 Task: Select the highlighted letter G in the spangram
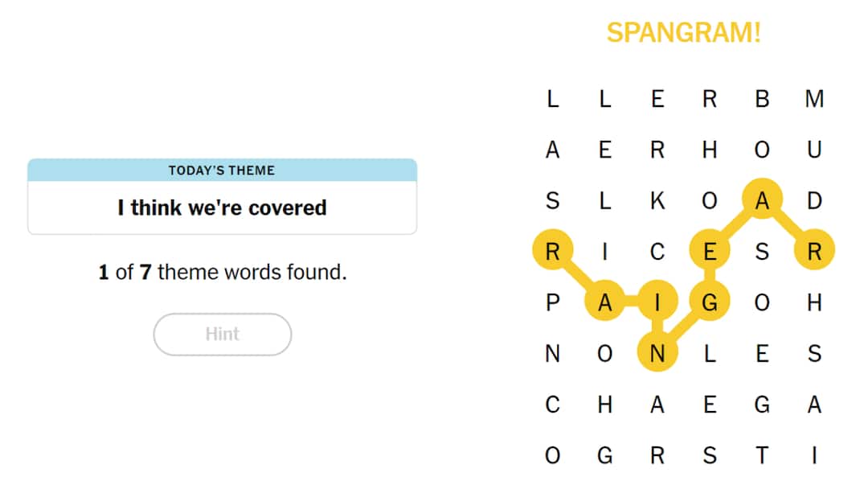coord(710,302)
